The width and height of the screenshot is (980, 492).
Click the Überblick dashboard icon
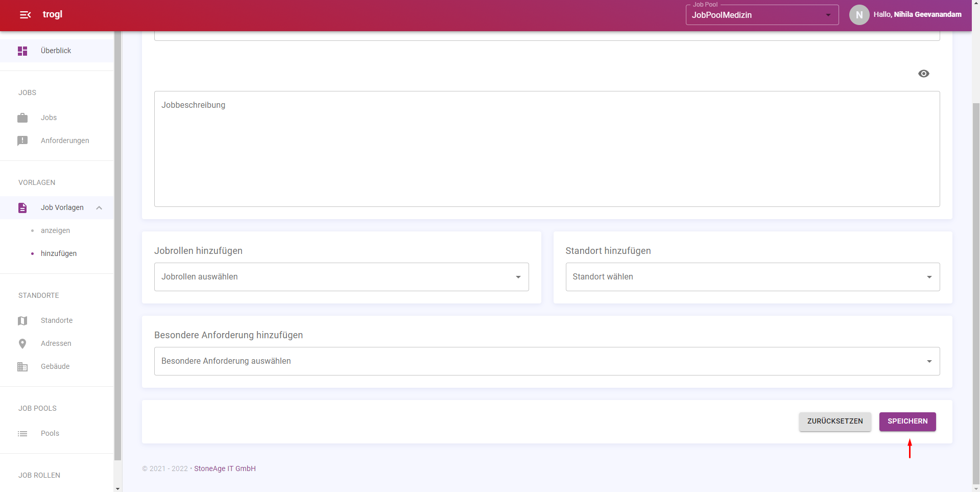click(x=22, y=51)
